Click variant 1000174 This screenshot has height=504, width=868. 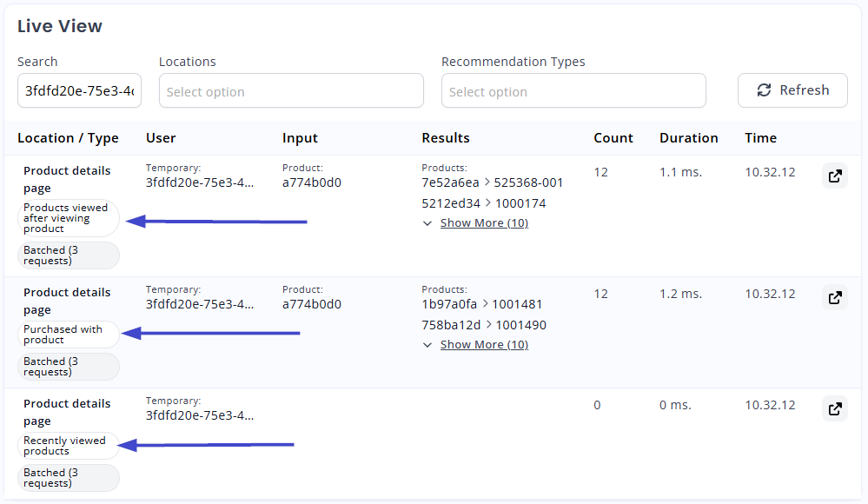coord(520,204)
